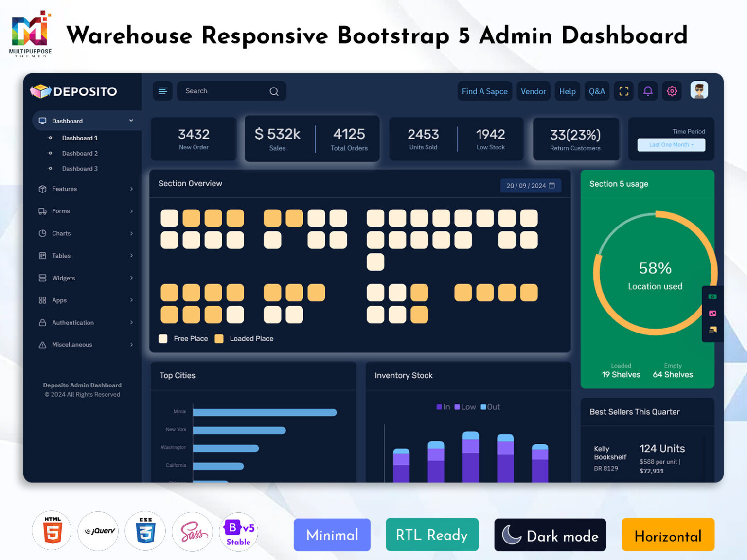Expand the Tables sidebar item
This screenshot has height=560, width=747.
pos(42,255)
